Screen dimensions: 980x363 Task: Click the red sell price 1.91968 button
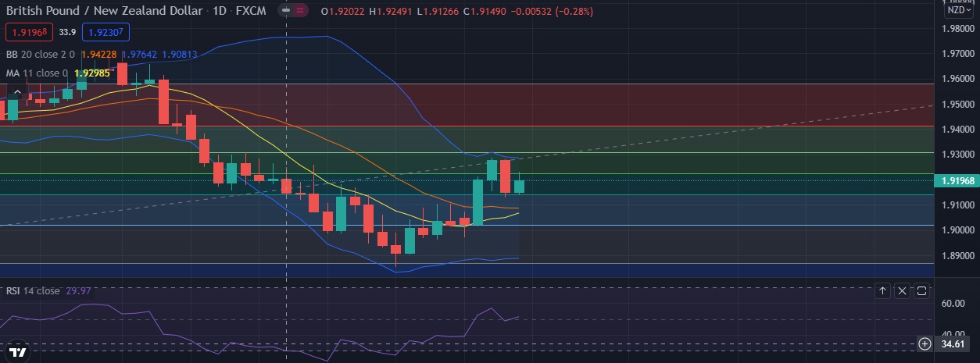pos(30,32)
